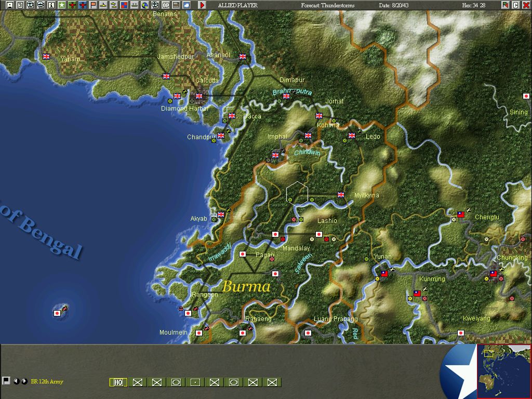Click the single yellow ship icon

click(103, 5)
